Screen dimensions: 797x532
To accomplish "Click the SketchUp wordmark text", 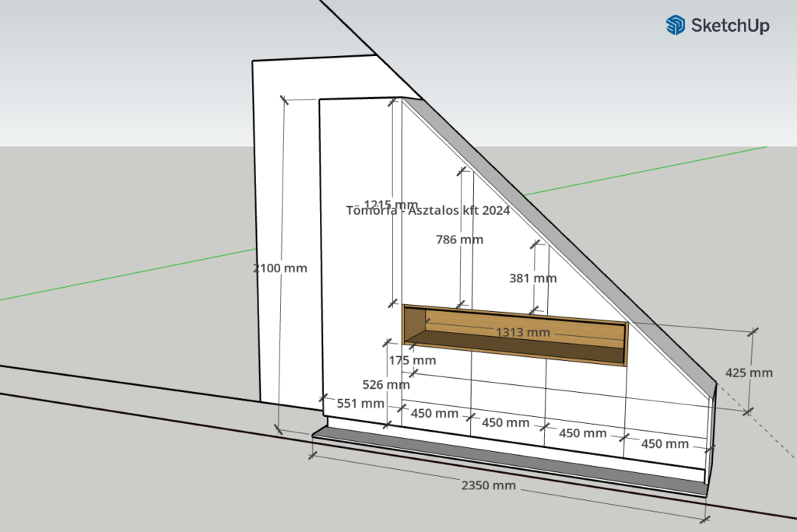I will (730, 26).
